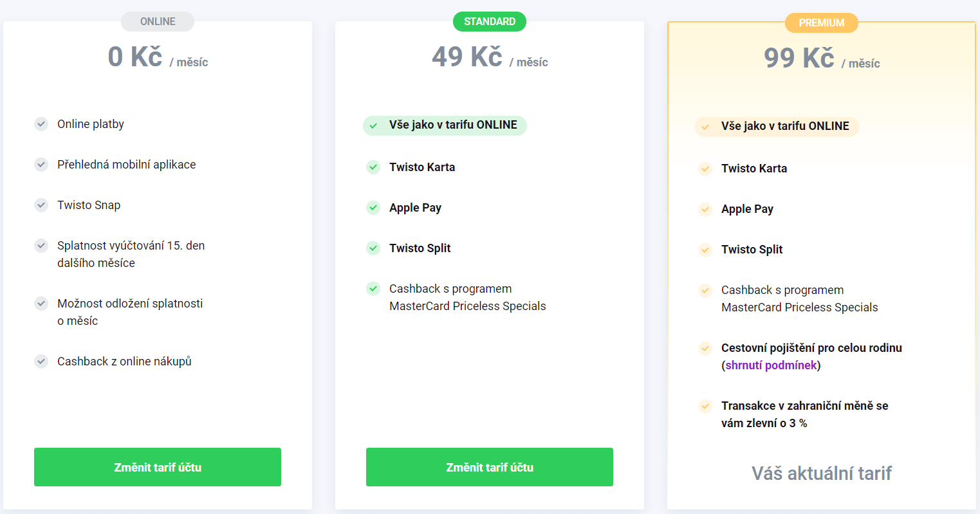This screenshot has height=514, width=980.
Task: Click the Váš aktuální tarif label
Action: pyautogui.click(x=822, y=473)
